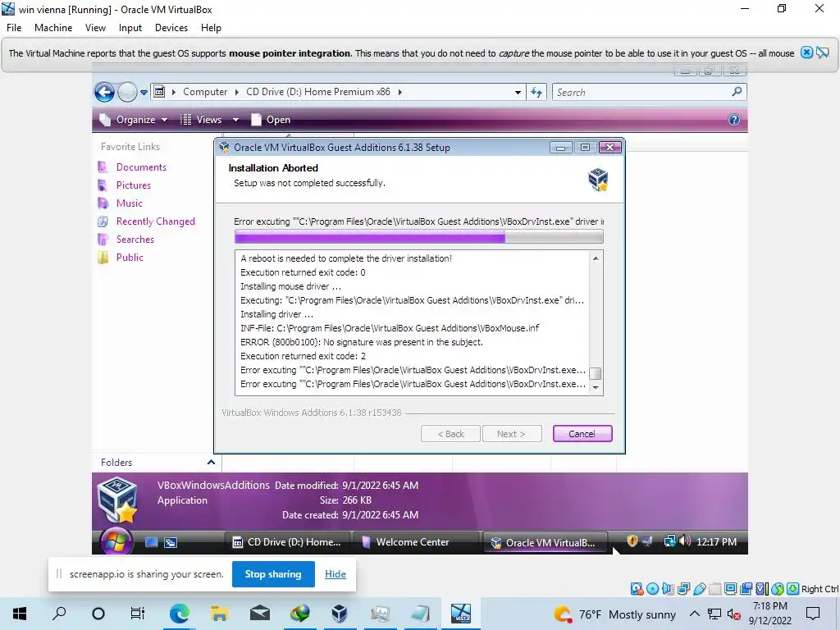This screenshot has height=630, width=840.
Task: Click Hide link in sharing bar
Action: (x=336, y=574)
